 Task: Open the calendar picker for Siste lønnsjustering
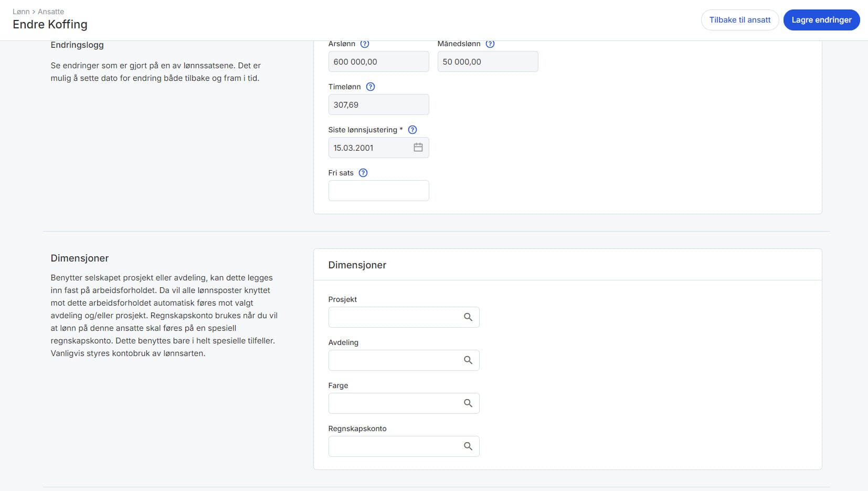(418, 148)
